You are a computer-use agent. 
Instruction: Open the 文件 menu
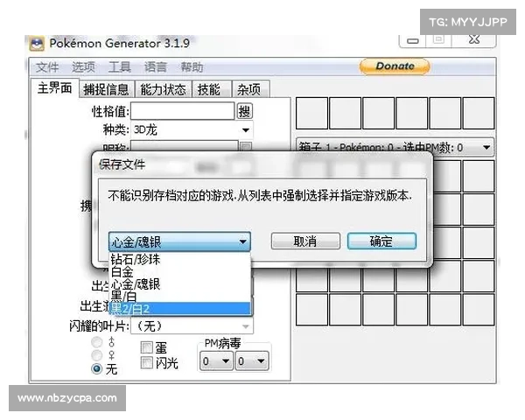coord(47,67)
